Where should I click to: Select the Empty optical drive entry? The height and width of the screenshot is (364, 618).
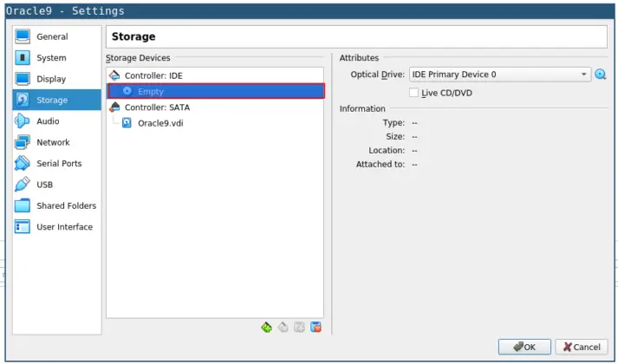click(x=150, y=91)
